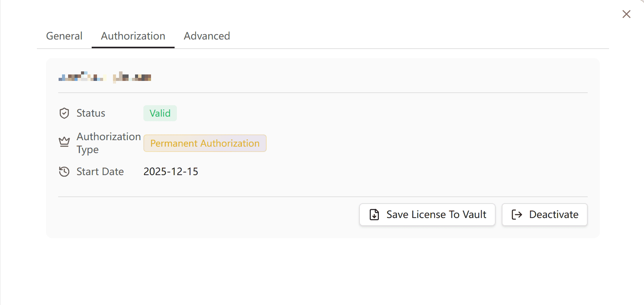Click the Status label text
This screenshot has height=305, width=644.
pos(91,113)
